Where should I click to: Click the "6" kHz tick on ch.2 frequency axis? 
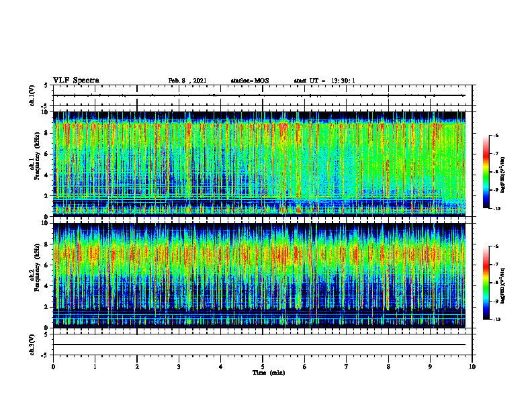tap(47, 265)
